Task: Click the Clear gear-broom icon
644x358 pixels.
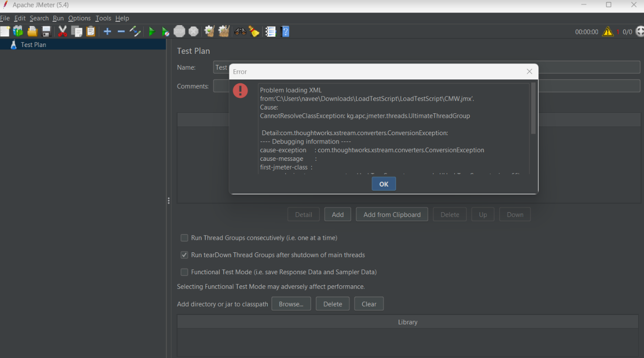Action: click(209, 31)
